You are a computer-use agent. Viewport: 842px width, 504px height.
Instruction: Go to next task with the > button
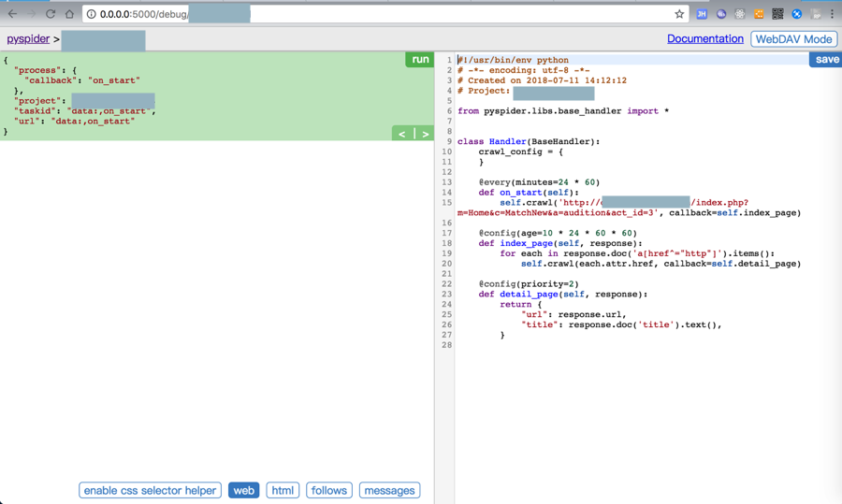425,134
